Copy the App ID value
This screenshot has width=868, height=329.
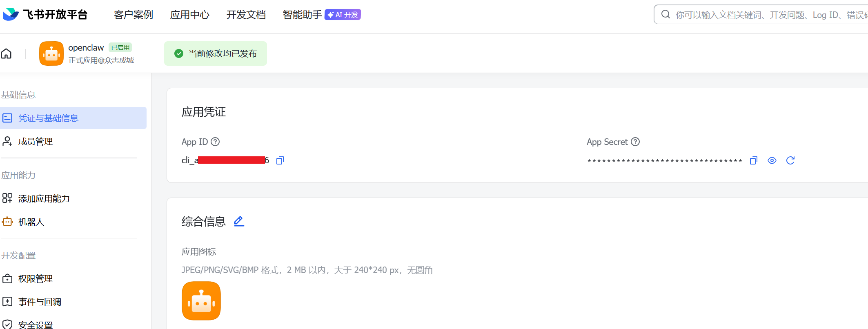(280, 160)
